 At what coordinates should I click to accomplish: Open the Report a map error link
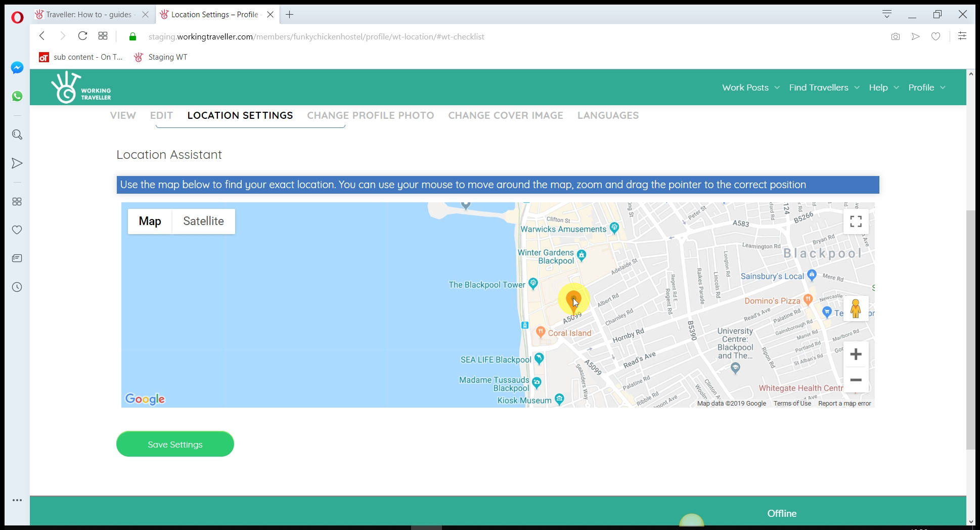[844, 404]
